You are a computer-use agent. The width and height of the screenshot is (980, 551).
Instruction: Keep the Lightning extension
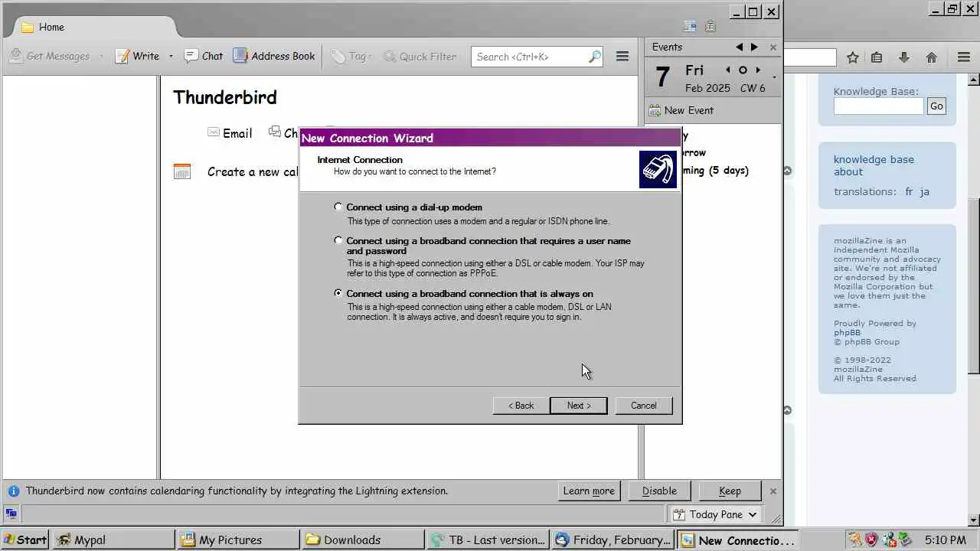click(730, 491)
